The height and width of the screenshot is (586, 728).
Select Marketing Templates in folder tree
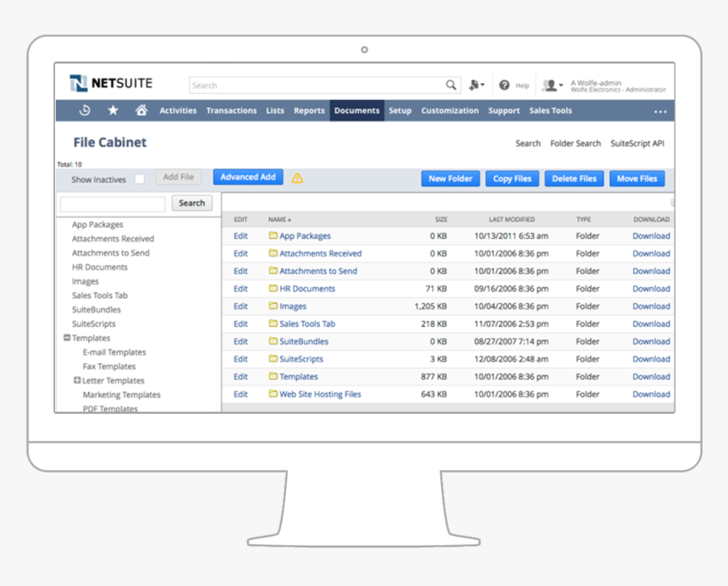point(122,395)
